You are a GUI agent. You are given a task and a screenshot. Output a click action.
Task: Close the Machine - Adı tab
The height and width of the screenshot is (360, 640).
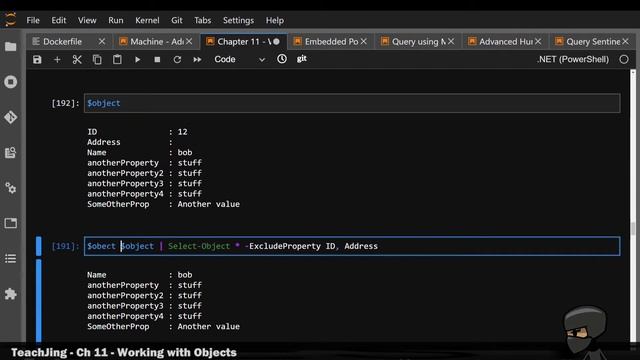point(189,42)
